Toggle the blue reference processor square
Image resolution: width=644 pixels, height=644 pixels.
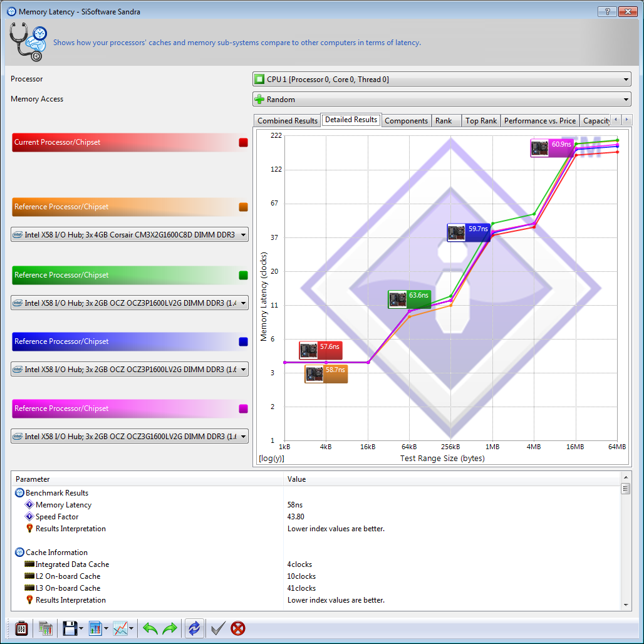243,342
